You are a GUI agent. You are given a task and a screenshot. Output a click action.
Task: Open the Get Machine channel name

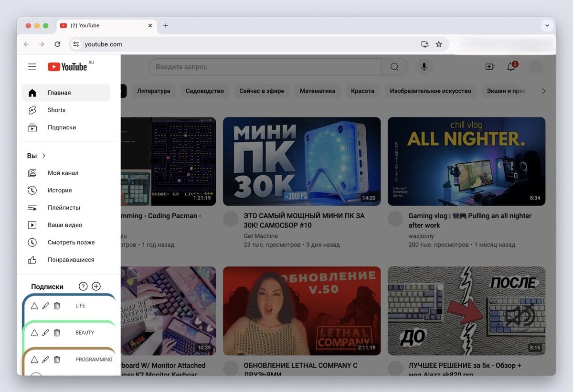[261, 236]
